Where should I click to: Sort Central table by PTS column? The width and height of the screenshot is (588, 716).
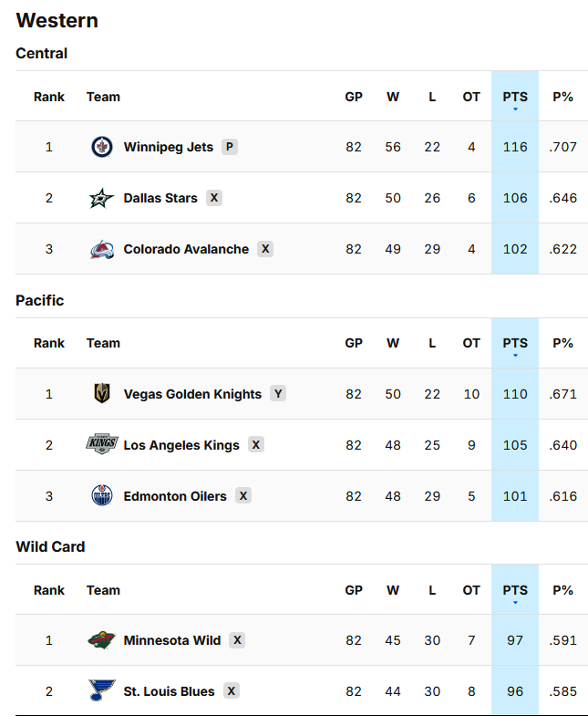(515, 97)
